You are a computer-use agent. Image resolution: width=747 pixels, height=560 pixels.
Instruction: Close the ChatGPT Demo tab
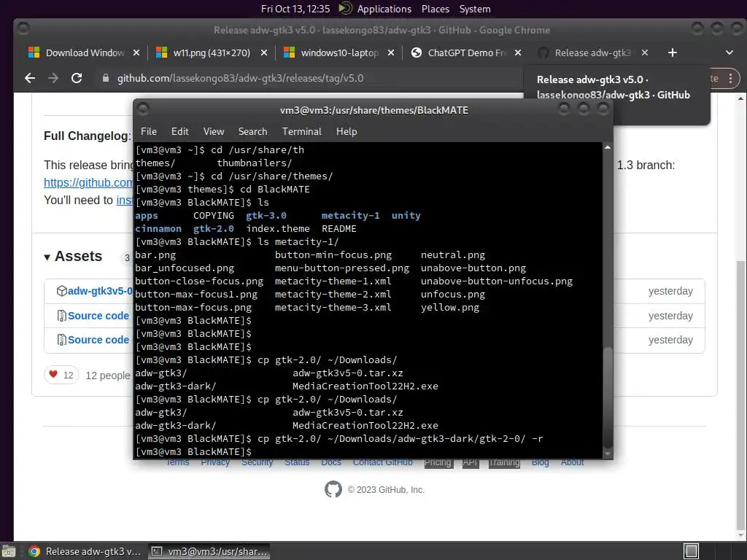518,52
